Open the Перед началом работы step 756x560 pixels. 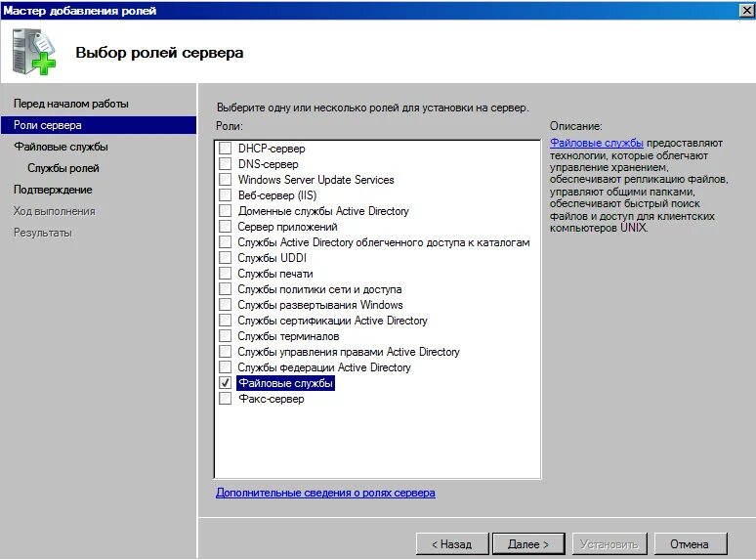coord(71,104)
